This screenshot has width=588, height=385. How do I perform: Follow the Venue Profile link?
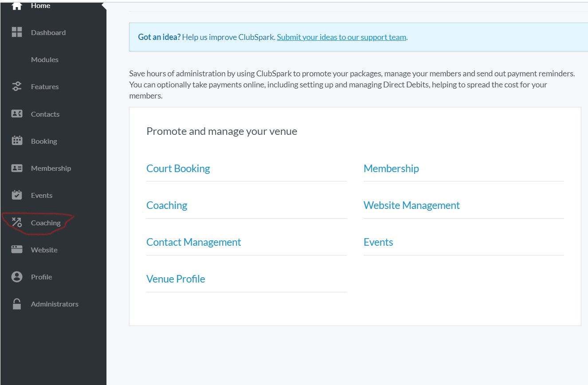tap(176, 279)
